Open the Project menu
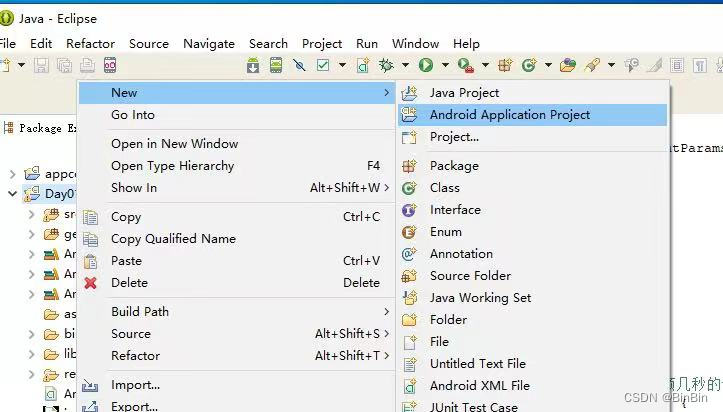This screenshot has width=723, height=412. tap(322, 44)
